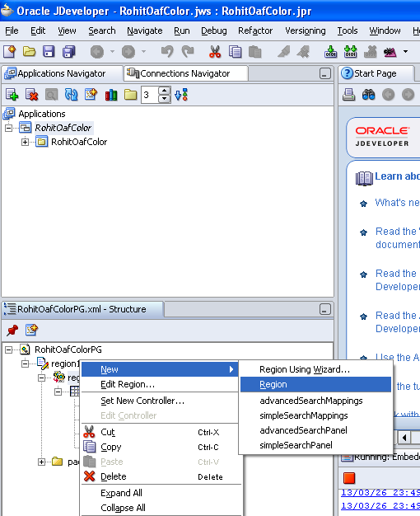Image resolution: width=420 pixels, height=516 pixels.
Task: Open the Refactor menu
Action: coord(255,30)
